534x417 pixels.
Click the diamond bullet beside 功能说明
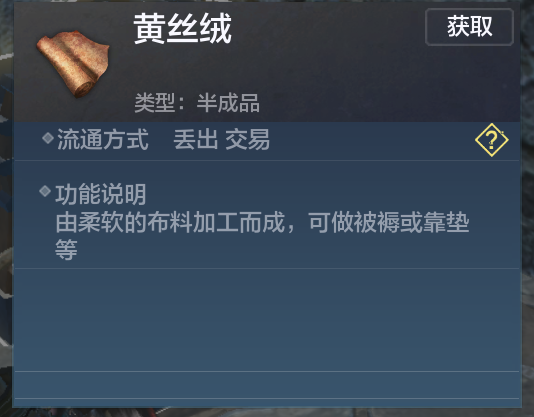[x=45, y=191]
